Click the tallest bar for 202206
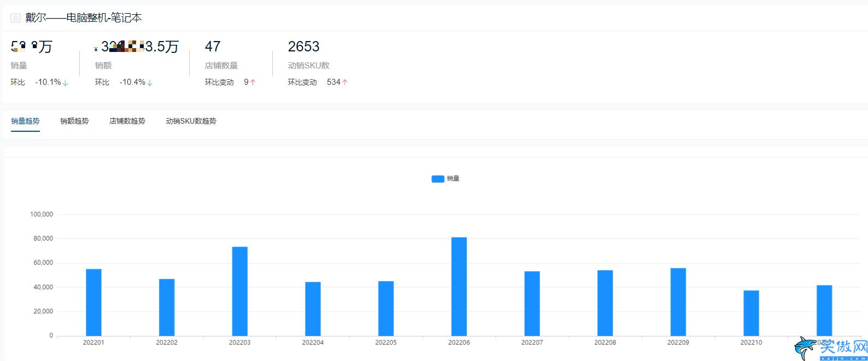 [x=459, y=287]
